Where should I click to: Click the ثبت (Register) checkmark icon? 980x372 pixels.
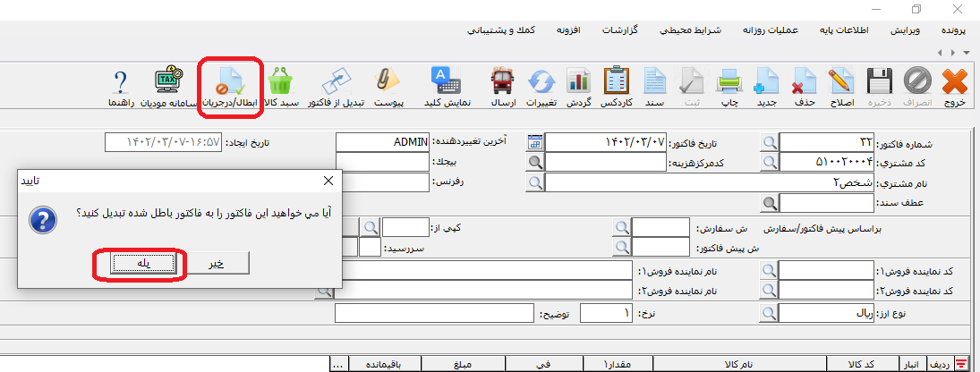[693, 86]
